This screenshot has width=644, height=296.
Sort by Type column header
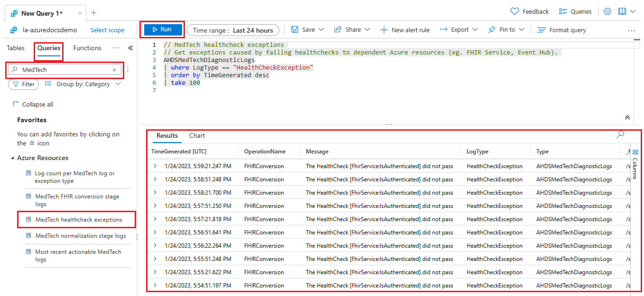pos(543,152)
